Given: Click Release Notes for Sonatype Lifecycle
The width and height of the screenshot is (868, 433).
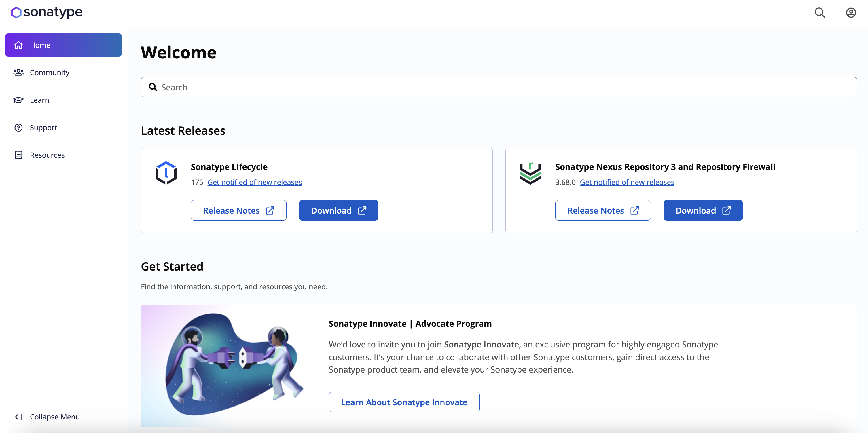Looking at the screenshot, I should pos(239,210).
